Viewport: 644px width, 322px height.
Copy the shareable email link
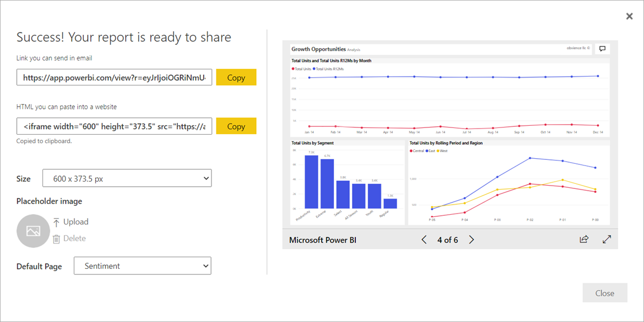(236, 77)
